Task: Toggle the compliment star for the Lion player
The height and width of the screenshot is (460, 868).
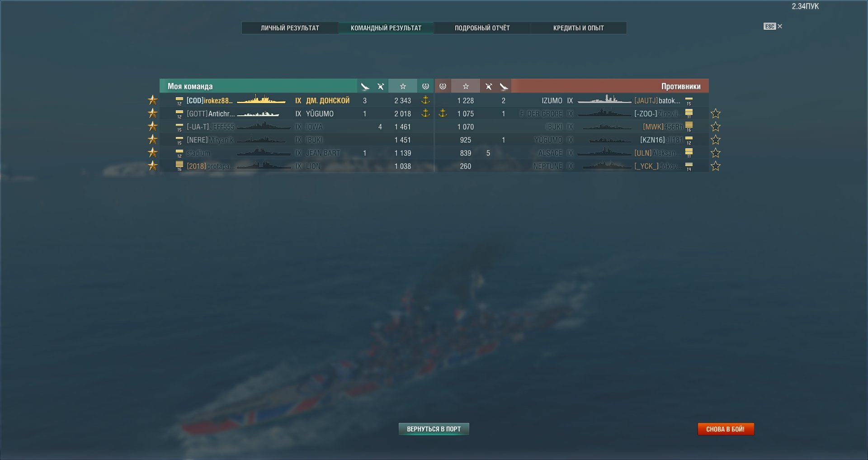Action: [x=153, y=166]
